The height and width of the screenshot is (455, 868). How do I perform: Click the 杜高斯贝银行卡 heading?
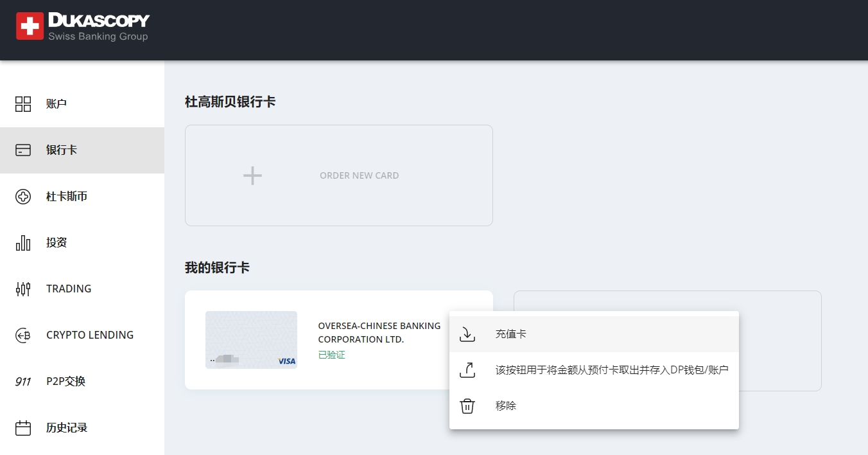click(x=230, y=102)
